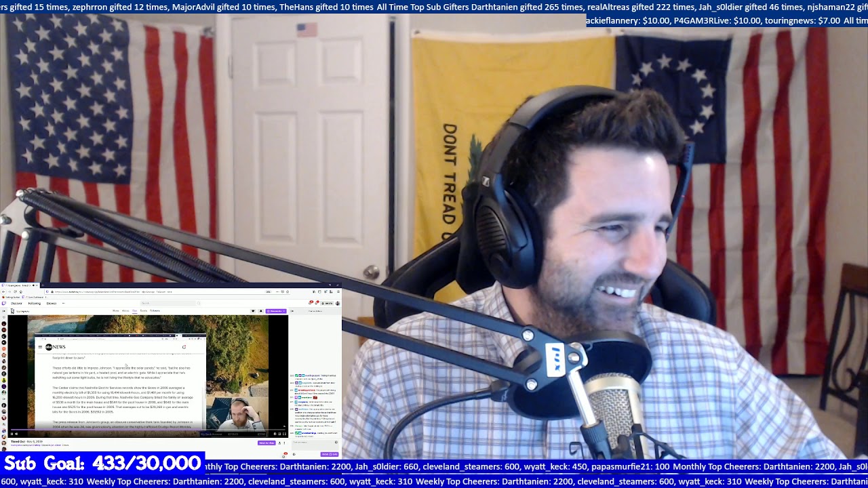Mute the Twitch video volume

pos(17,434)
